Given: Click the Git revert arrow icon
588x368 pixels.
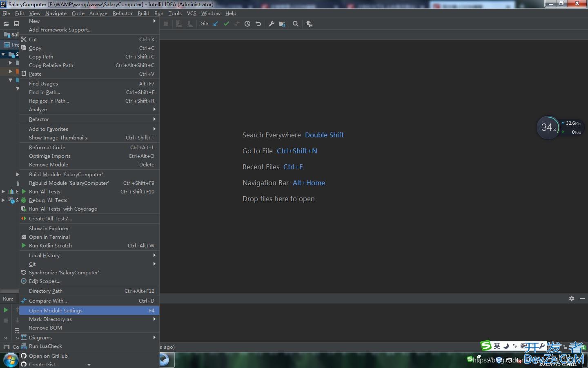Looking at the screenshot, I should click(x=258, y=24).
